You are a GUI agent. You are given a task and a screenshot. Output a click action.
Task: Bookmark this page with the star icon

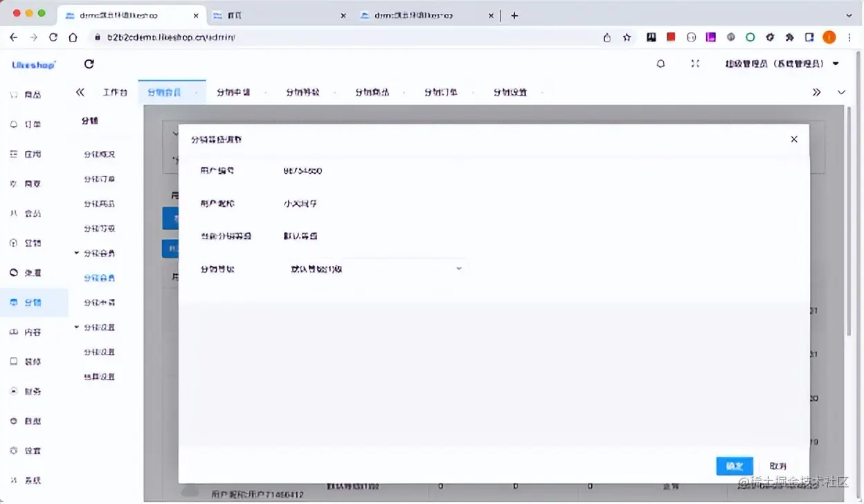pos(627,37)
